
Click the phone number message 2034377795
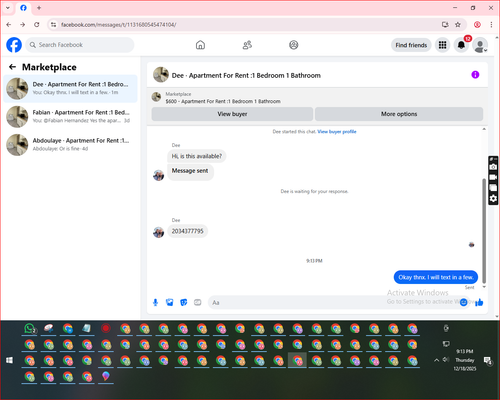point(187,231)
